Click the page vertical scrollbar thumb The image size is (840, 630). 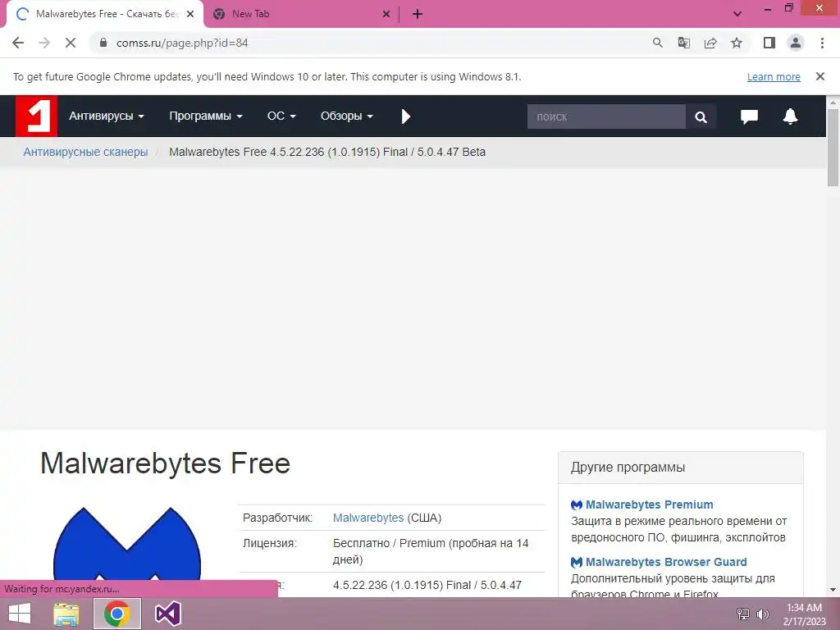click(x=833, y=148)
